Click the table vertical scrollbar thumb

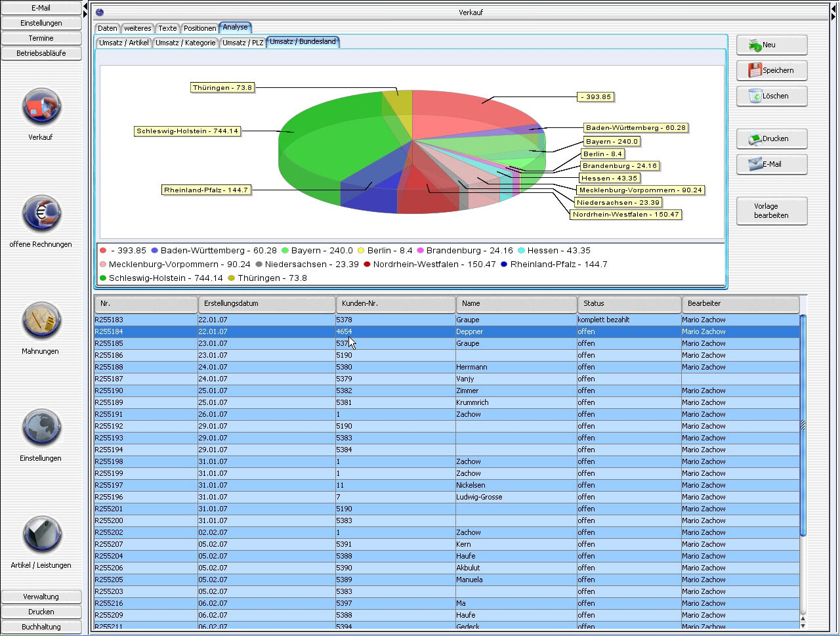pos(803,425)
